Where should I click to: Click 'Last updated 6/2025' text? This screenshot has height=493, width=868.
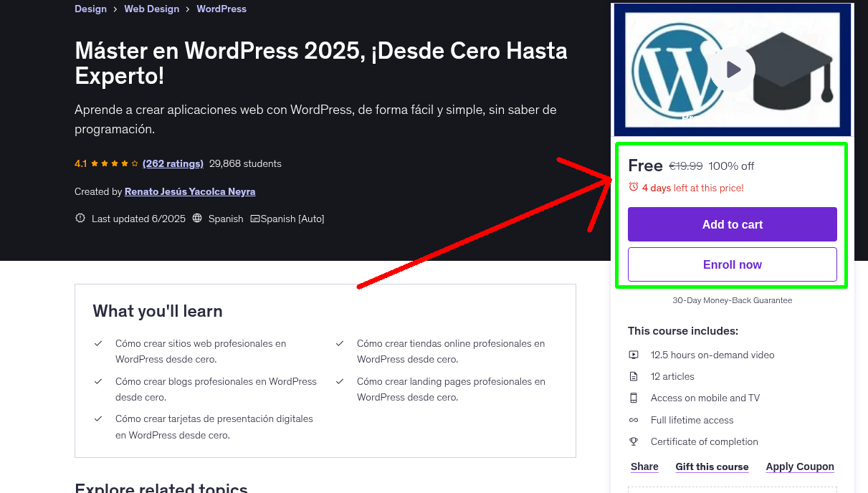click(x=138, y=219)
